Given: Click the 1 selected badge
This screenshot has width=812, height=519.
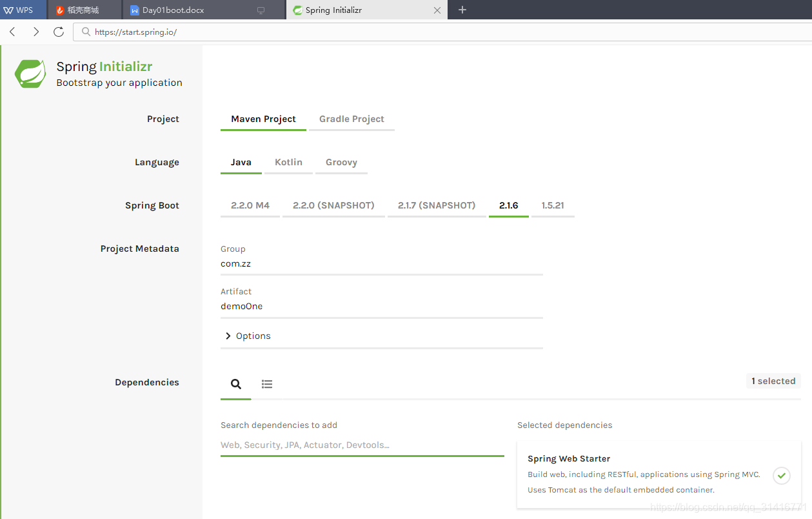Looking at the screenshot, I should click(773, 382).
